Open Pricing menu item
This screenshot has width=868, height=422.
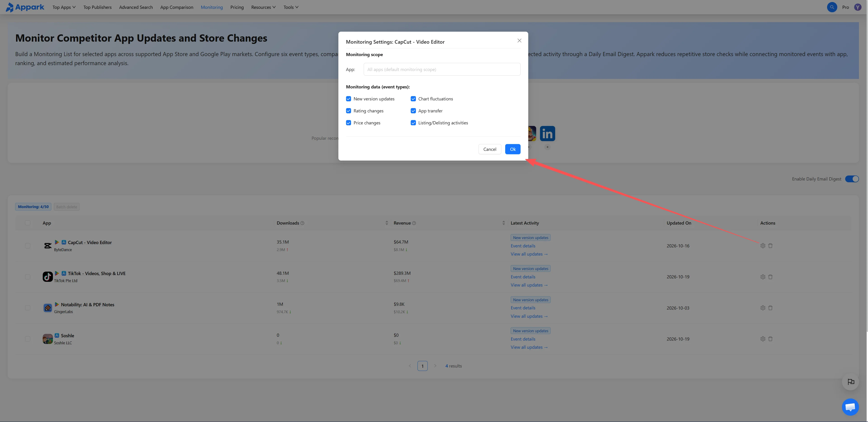pos(237,7)
